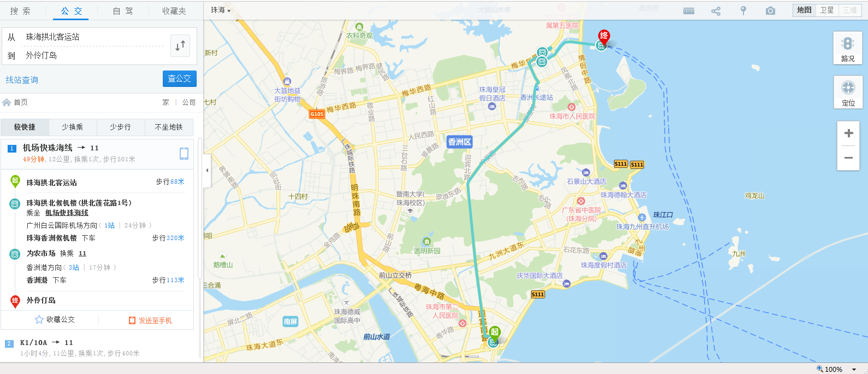Open the 珠海 city dropdown
This screenshot has height=374, width=868.
(221, 10)
